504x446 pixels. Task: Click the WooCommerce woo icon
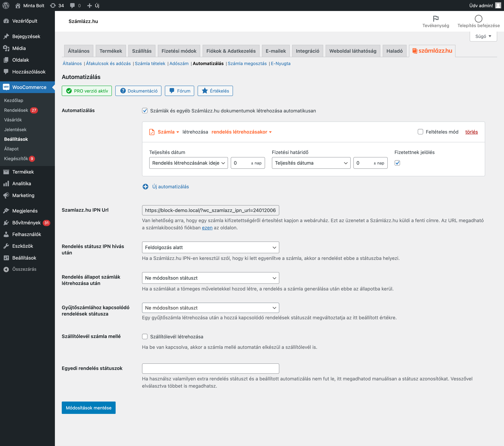click(6, 87)
